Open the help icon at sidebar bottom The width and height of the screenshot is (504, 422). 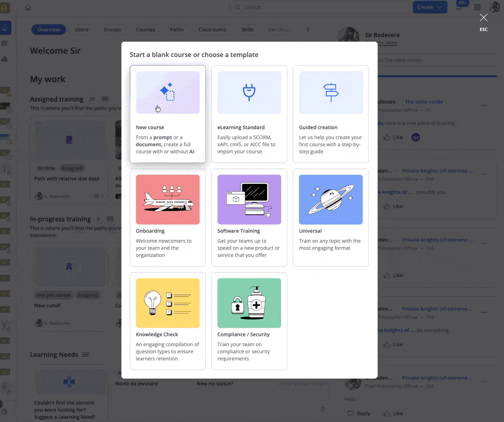[x=4, y=412]
